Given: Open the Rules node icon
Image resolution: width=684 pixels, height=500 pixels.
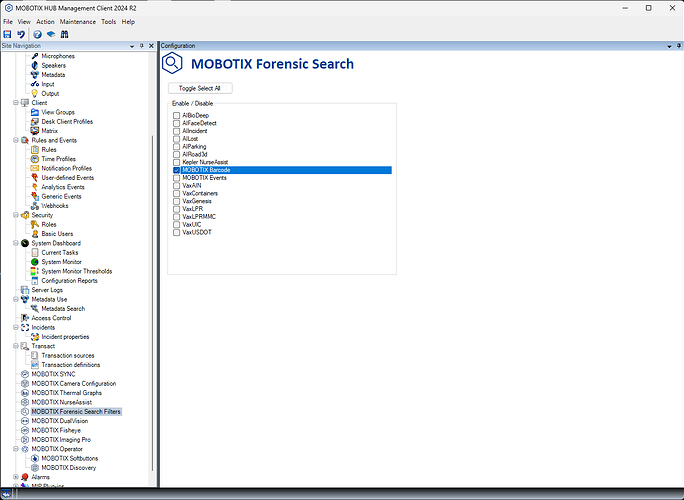Looking at the screenshot, I should click(35, 150).
